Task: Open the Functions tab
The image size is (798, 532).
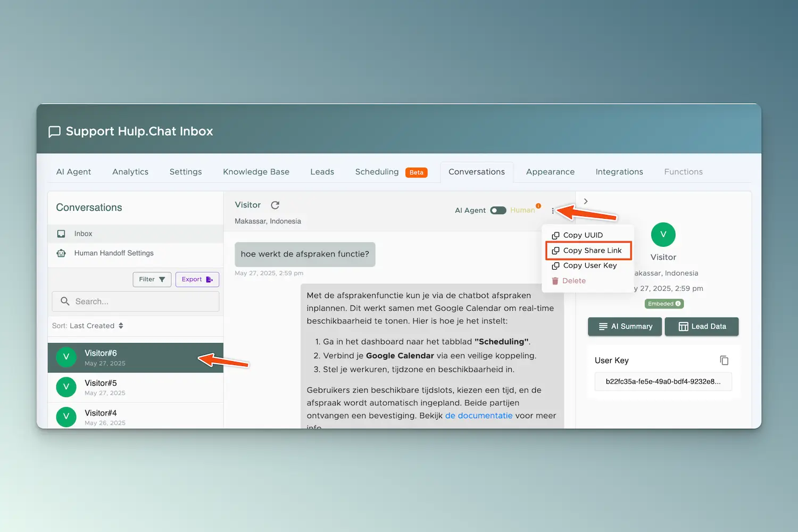Action: pyautogui.click(x=684, y=172)
